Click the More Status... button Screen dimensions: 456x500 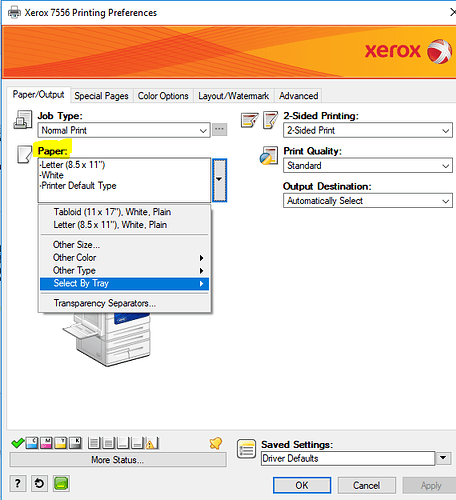(118, 460)
